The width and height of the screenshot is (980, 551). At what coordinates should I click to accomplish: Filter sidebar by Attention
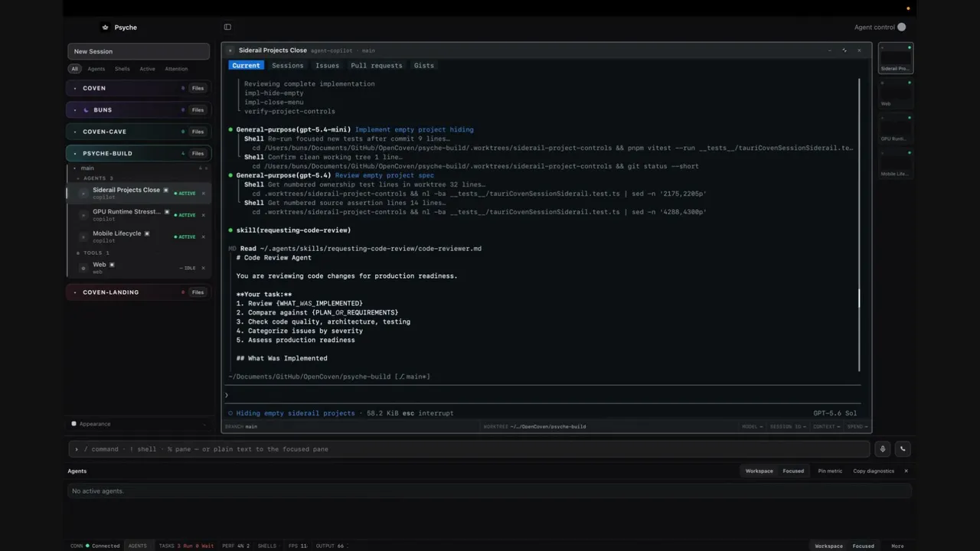pyautogui.click(x=176, y=69)
